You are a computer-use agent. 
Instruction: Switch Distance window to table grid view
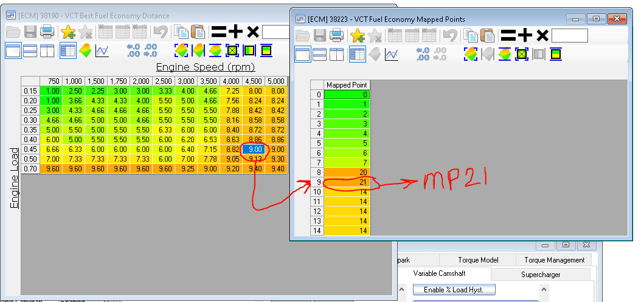click(68, 50)
